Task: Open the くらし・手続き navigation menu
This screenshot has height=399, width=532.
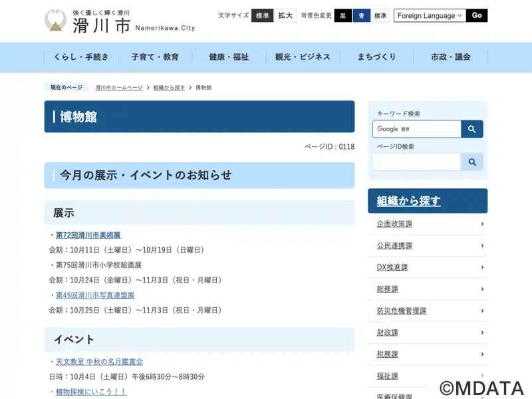Action: point(81,57)
